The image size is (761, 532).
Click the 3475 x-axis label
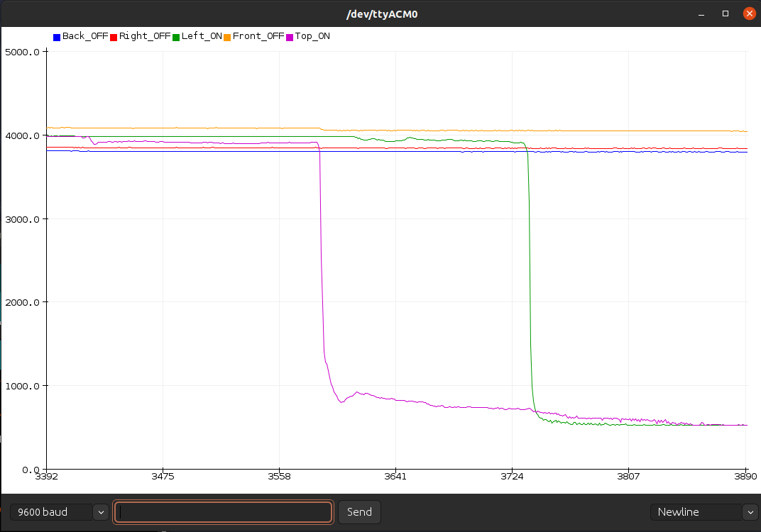click(163, 476)
